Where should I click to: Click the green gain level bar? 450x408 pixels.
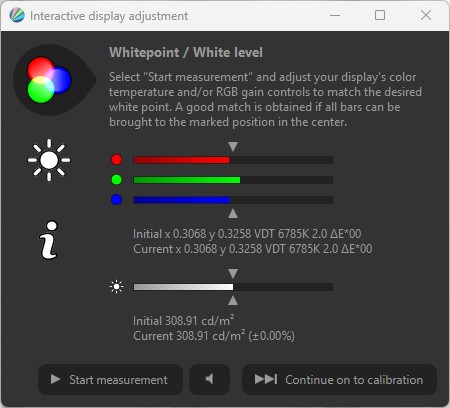coord(233,180)
